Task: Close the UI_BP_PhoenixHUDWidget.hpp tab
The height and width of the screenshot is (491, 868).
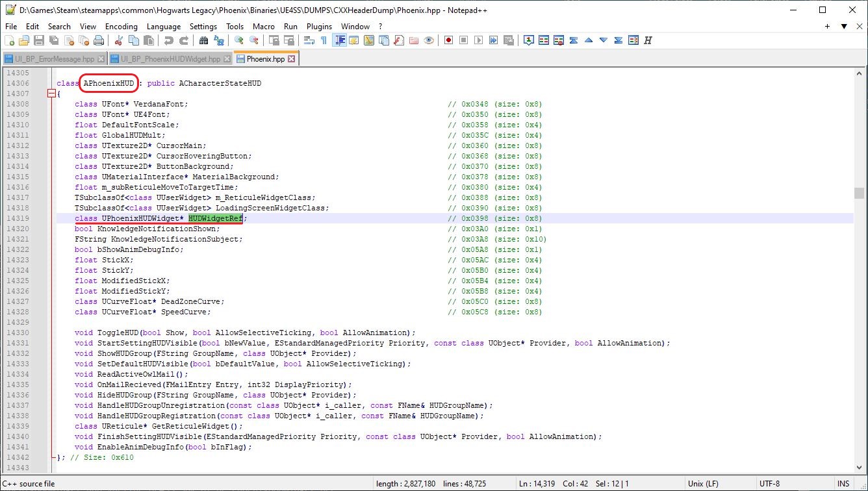Action: [227, 59]
